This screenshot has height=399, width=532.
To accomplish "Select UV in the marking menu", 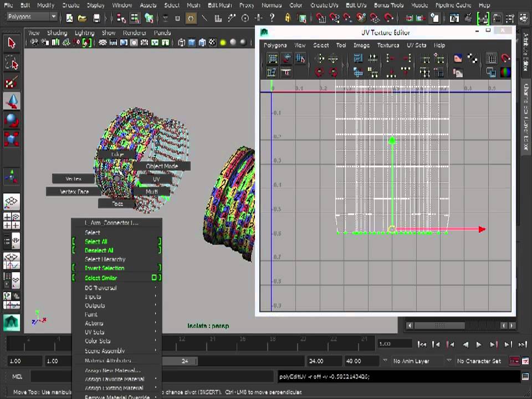I will point(156,179).
